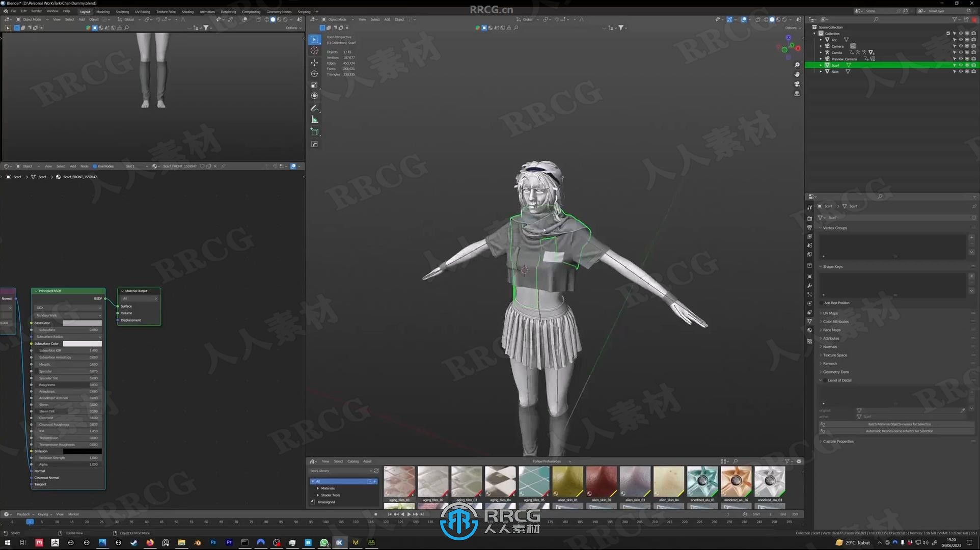Open the Render menu
This screenshot has width=980, height=550.
(36, 11)
